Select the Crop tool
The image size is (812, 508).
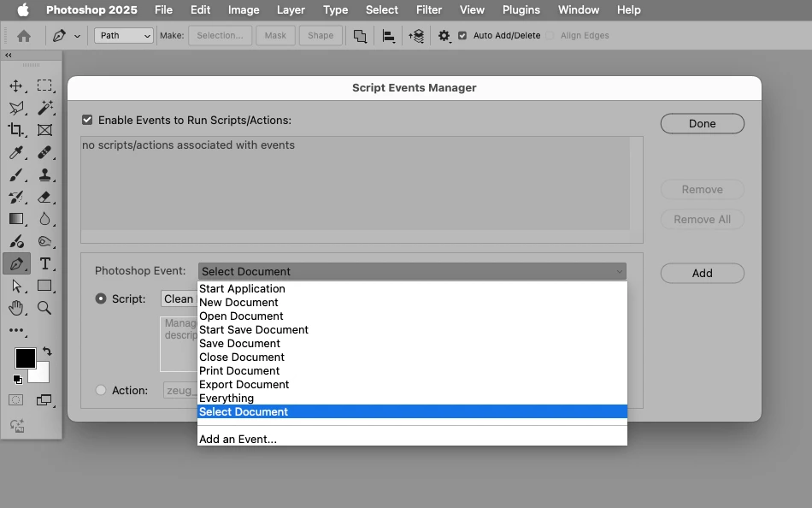pos(16,130)
